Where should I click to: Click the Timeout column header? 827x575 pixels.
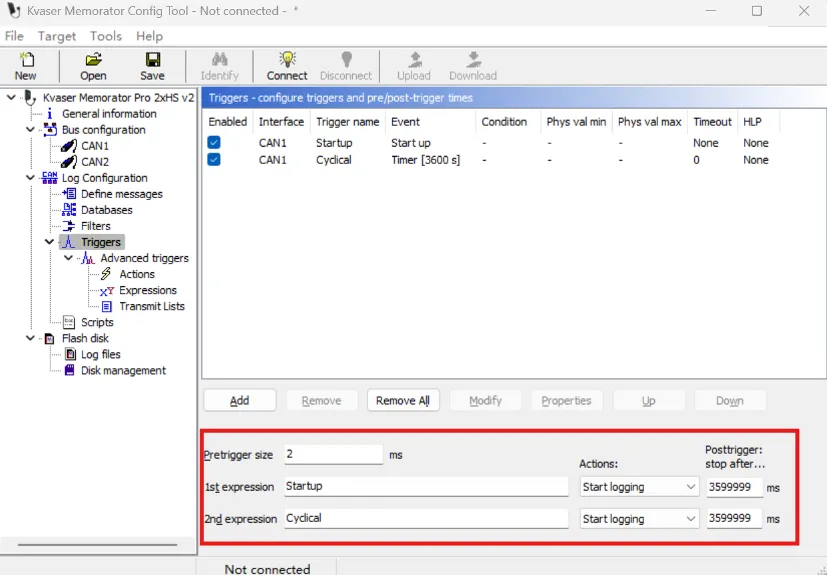713,122
